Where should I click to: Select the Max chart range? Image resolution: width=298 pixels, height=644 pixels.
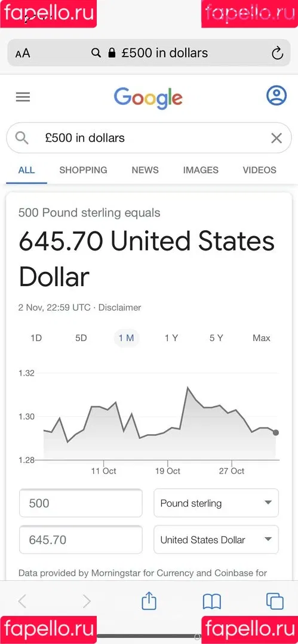[262, 338]
